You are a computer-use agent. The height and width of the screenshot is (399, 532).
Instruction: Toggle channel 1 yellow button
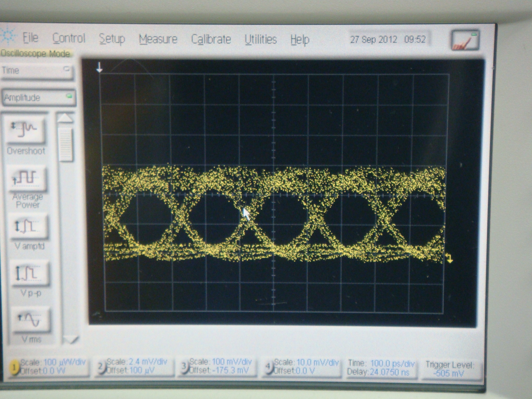point(14,368)
